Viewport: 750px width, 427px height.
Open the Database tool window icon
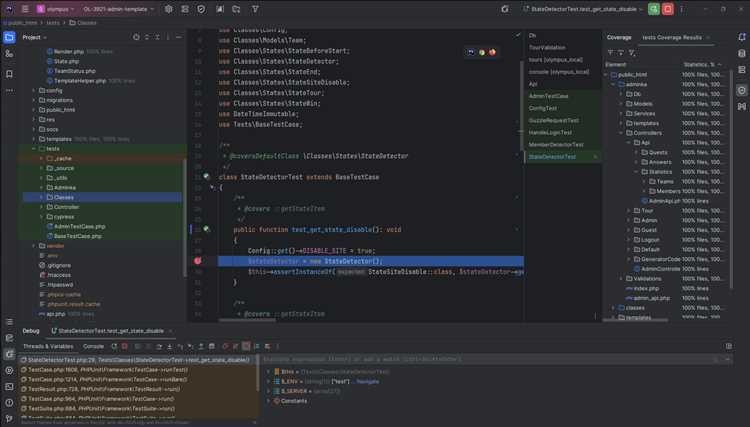point(741,54)
